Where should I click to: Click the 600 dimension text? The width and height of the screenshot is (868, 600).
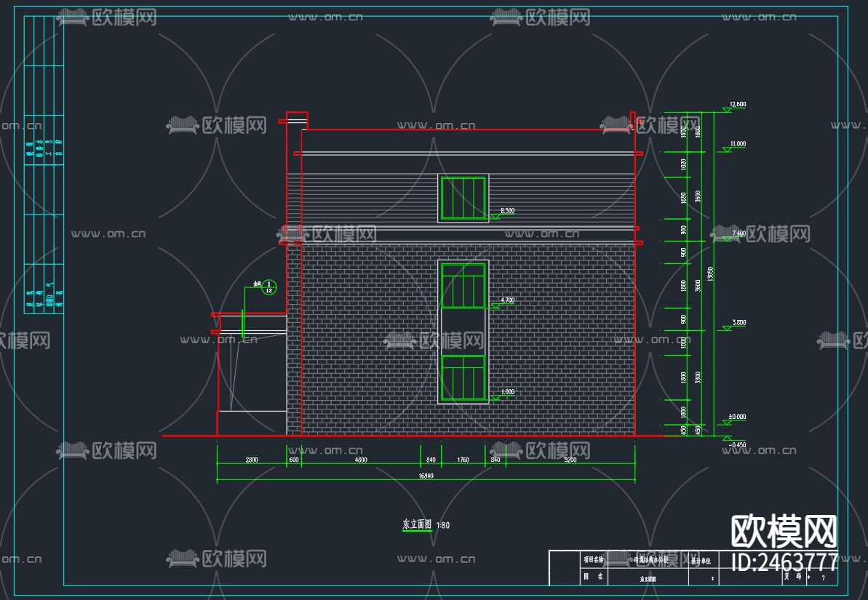point(294,460)
